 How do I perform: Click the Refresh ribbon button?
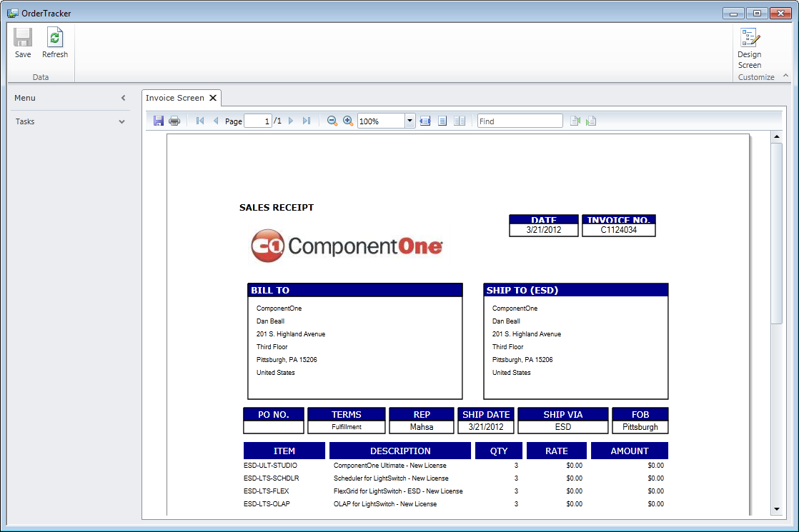click(x=55, y=43)
